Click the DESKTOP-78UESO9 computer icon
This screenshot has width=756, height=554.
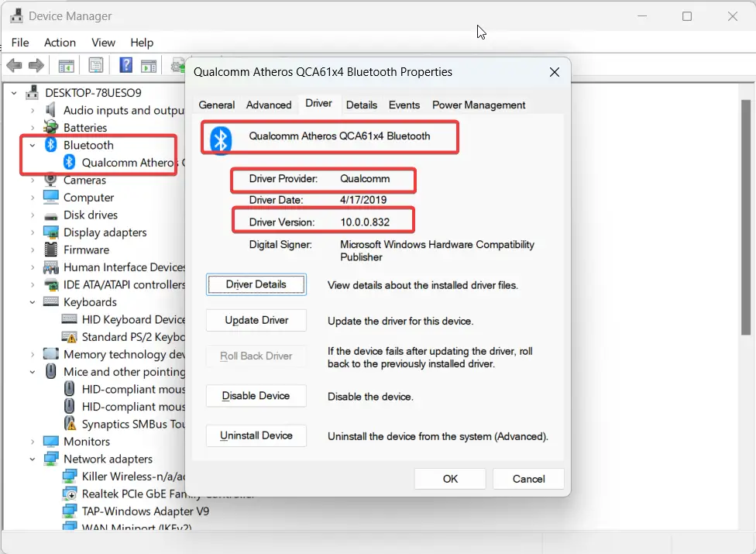point(33,92)
